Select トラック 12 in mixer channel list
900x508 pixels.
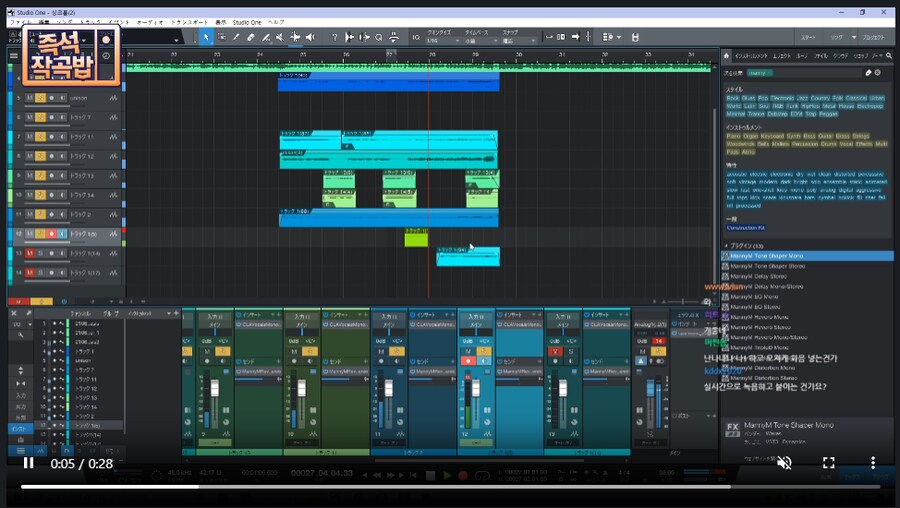(x=85, y=389)
